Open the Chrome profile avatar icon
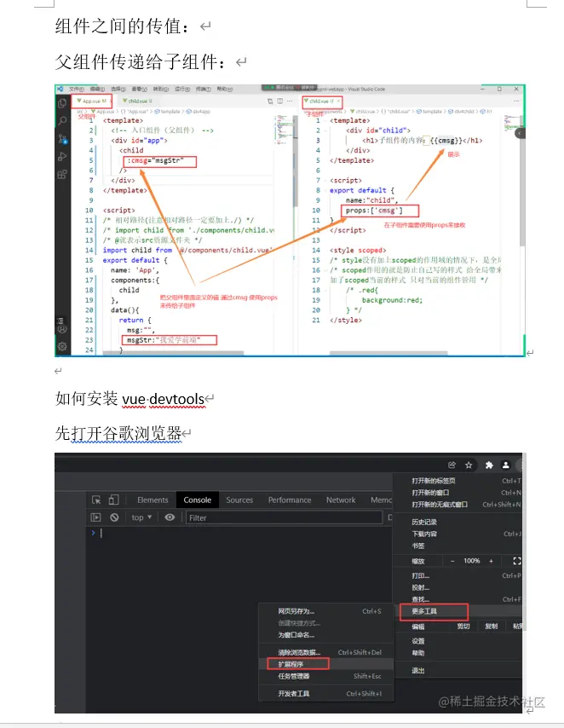 pos(505,465)
